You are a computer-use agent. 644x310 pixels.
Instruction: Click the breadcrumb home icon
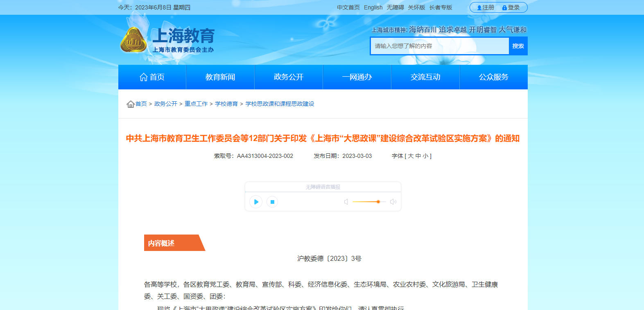click(x=131, y=104)
